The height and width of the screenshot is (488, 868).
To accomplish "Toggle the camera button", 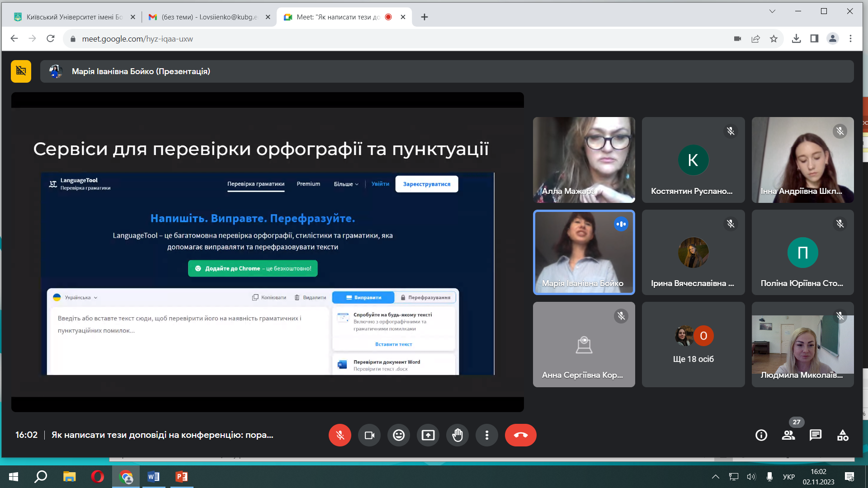I will click(369, 435).
